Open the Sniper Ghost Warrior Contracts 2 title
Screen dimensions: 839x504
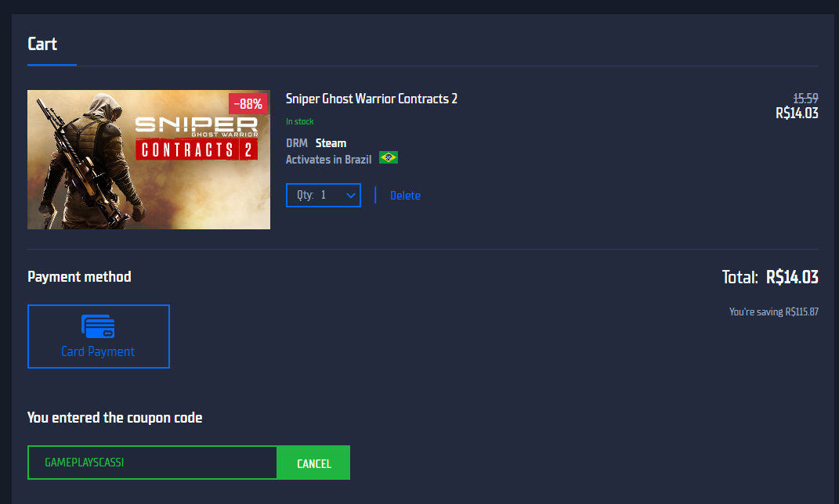point(371,99)
